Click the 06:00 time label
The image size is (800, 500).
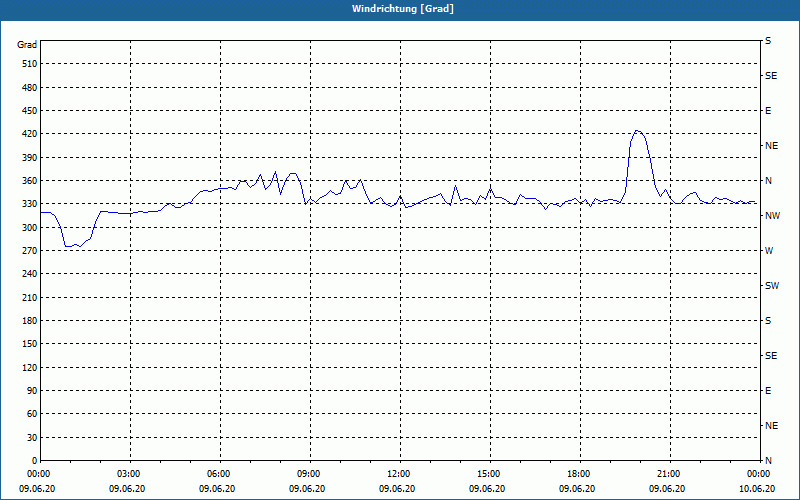tap(220, 474)
